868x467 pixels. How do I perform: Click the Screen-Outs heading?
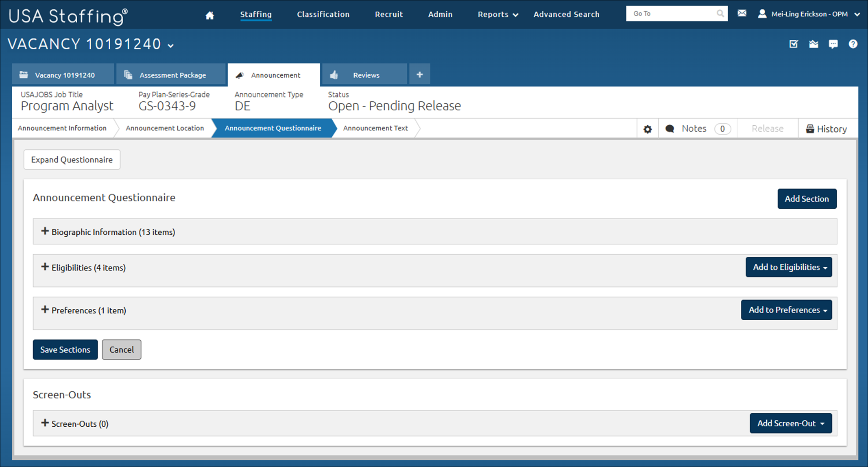point(62,395)
